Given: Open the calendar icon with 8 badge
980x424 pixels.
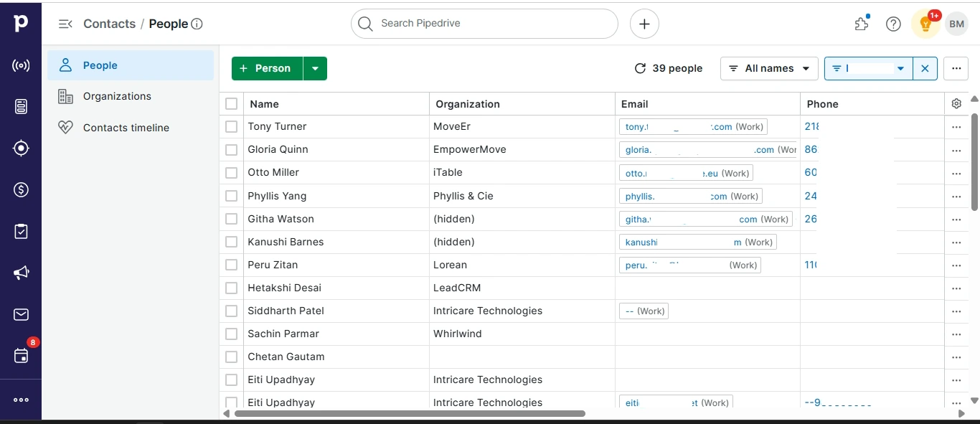Looking at the screenshot, I should tap(21, 356).
